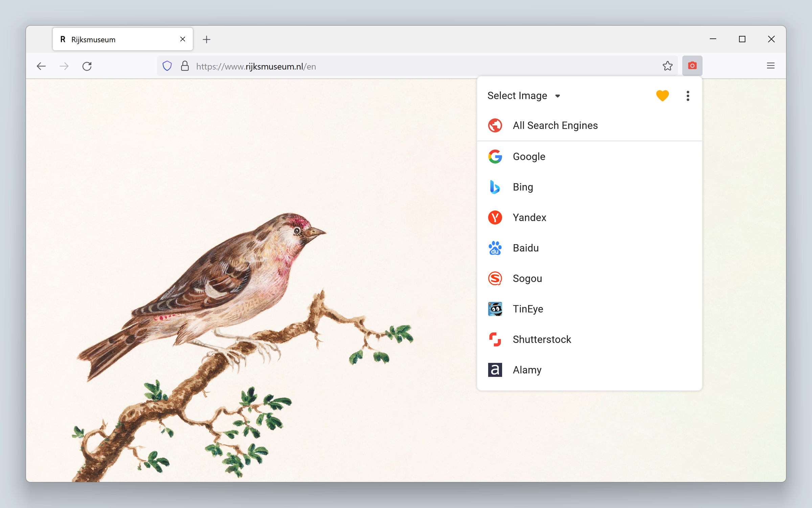
Task: Choose All Search Engines option
Action: pyautogui.click(x=555, y=126)
